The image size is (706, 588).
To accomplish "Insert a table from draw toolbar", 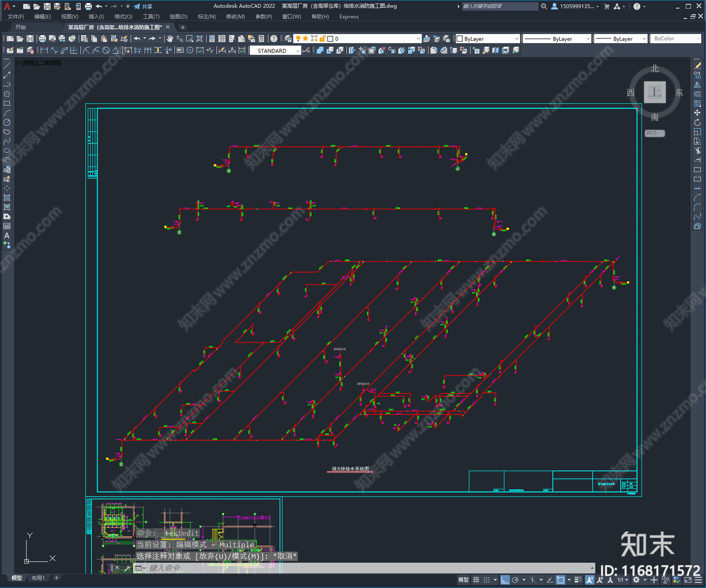I will pos(7,226).
